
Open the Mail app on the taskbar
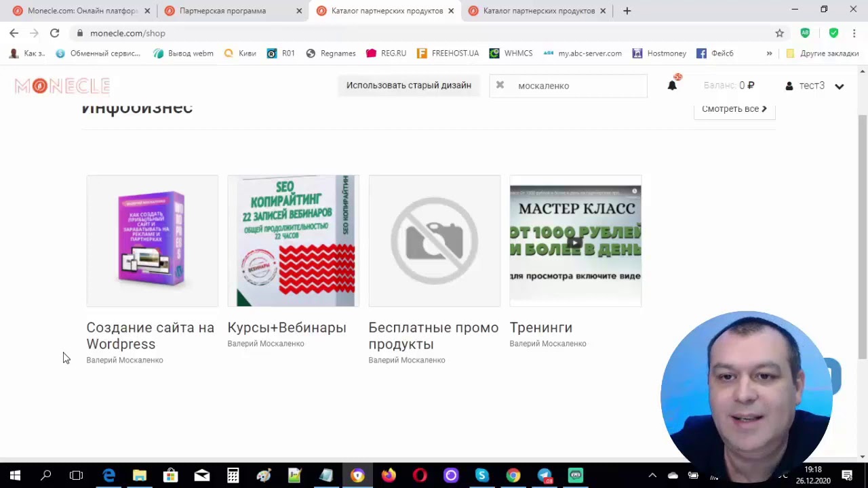pyautogui.click(x=202, y=475)
